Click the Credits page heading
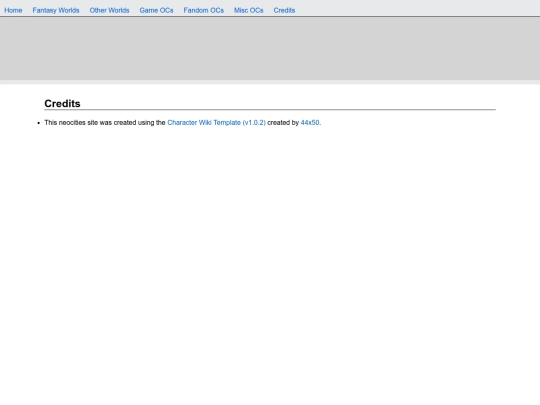The width and height of the screenshot is (540, 405). pyautogui.click(x=62, y=103)
